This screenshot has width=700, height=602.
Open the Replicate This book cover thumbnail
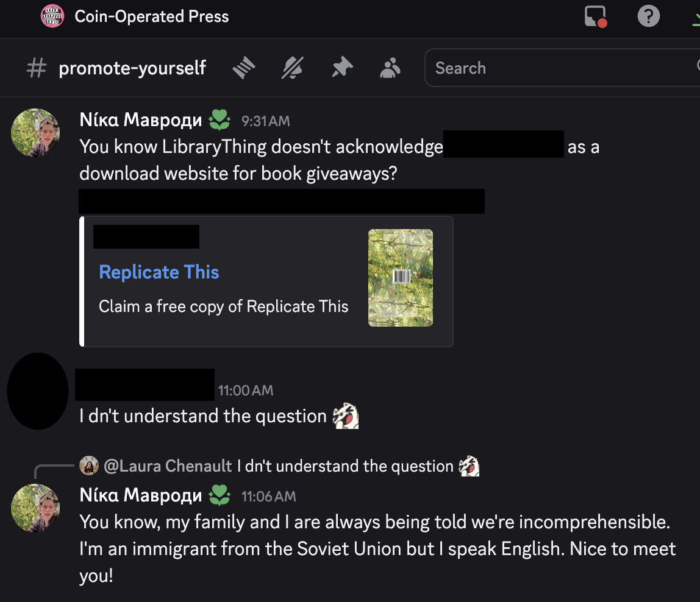point(401,278)
